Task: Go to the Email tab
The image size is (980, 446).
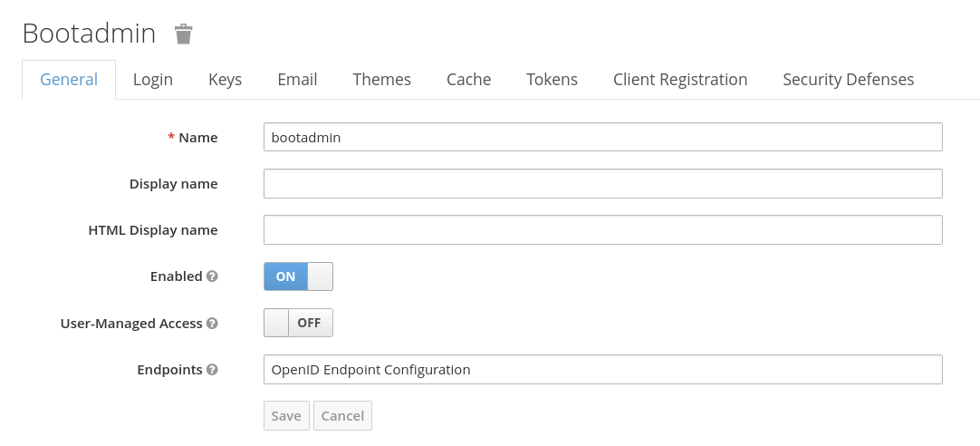Action: [x=297, y=80]
